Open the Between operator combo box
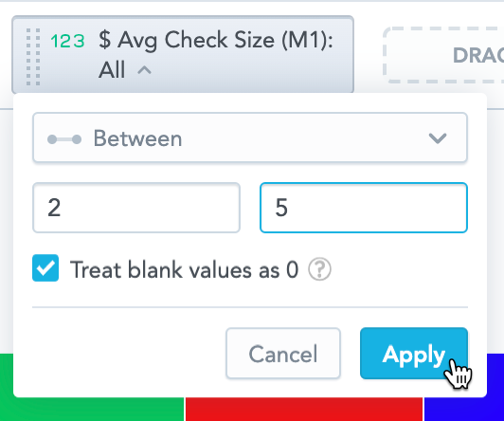The image size is (504, 421). 250,137
